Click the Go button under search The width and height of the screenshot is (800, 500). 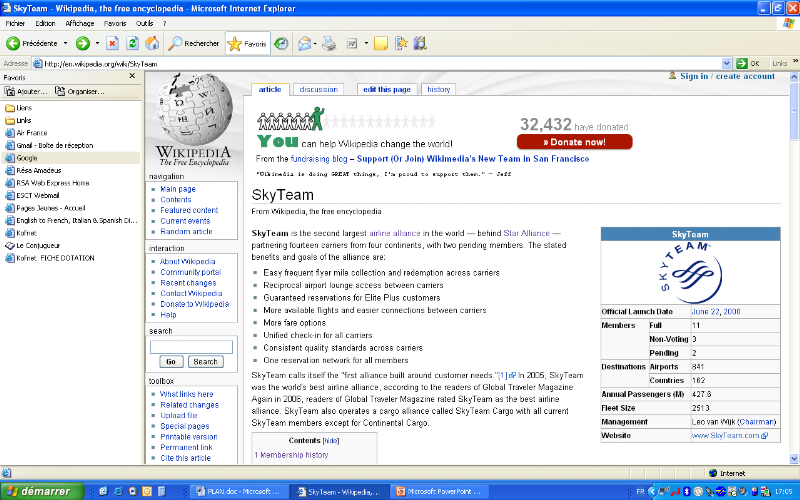click(171, 362)
